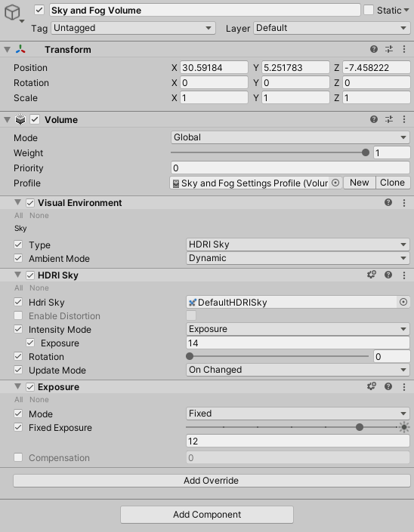Screen dimensions: 414x532
Task: Toggle GameObject active checkbox next to name
Action: pyautogui.click(x=39, y=10)
